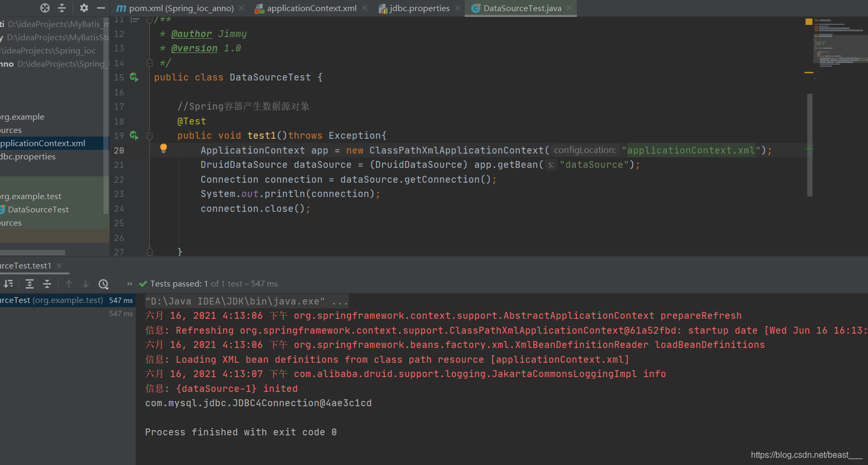Click the Process finished exit code line

pos(241,432)
